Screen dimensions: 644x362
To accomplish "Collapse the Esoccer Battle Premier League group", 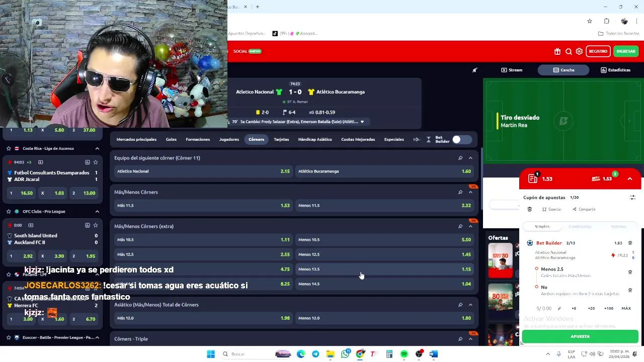I will click(x=97, y=337).
